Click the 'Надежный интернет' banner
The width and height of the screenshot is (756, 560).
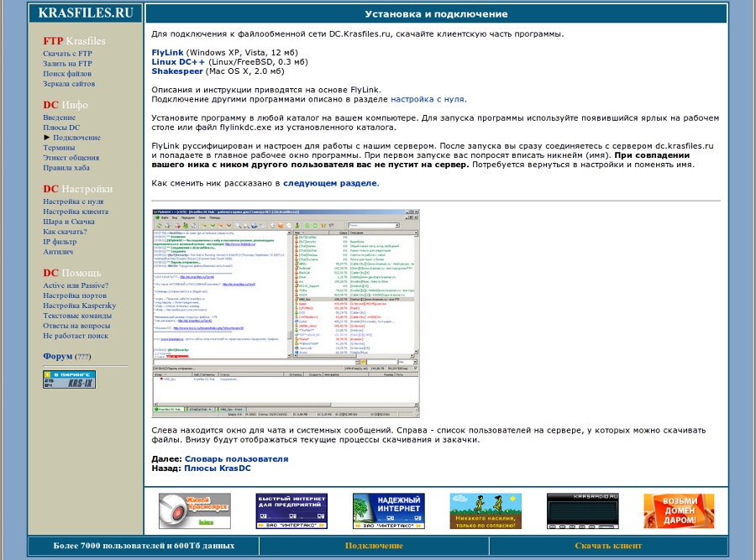tap(388, 510)
